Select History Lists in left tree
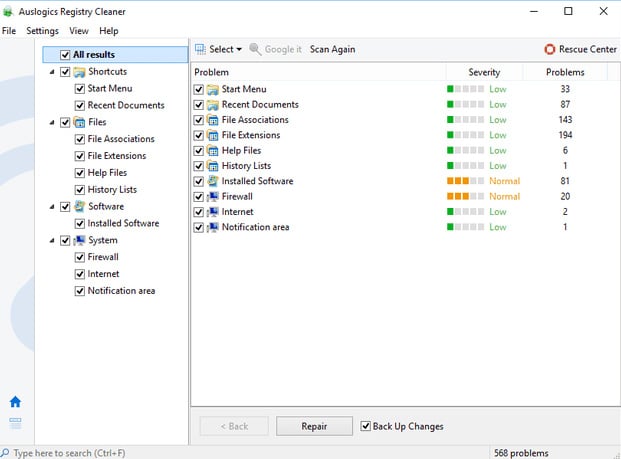The image size is (621, 459). tap(112, 190)
